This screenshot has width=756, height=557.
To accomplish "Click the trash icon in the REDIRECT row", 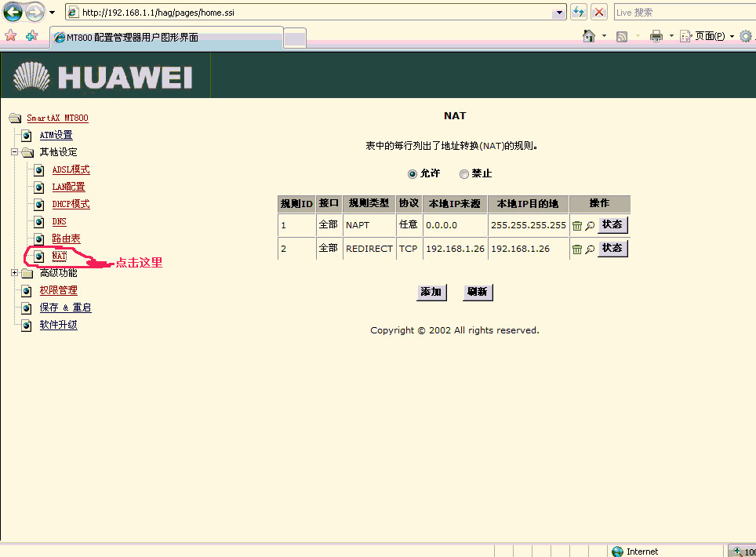I will click(577, 249).
